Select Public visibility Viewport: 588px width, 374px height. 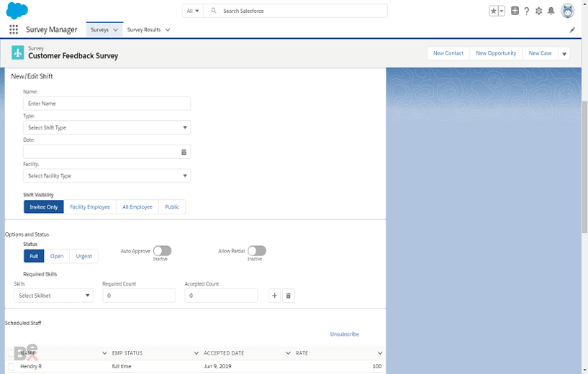172,207
